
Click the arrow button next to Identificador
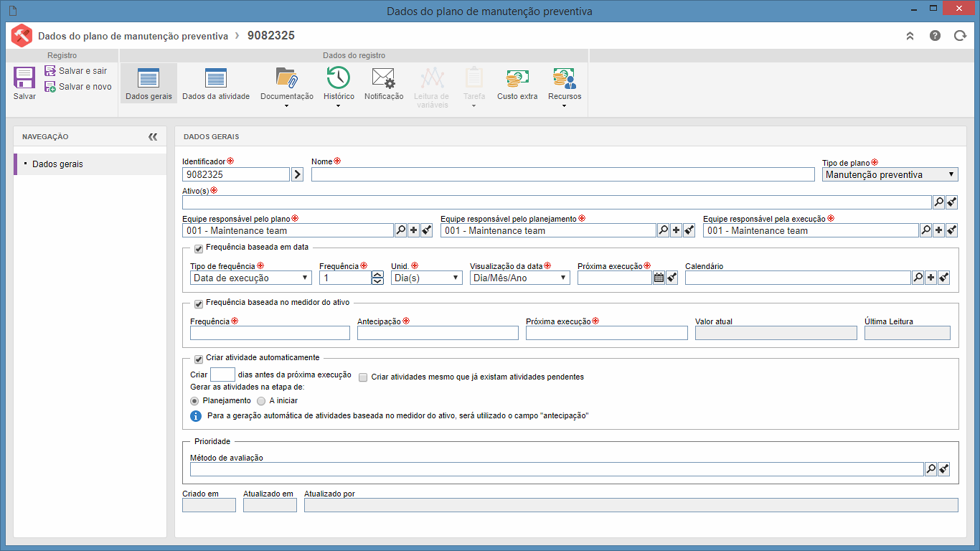click(298, 174)
